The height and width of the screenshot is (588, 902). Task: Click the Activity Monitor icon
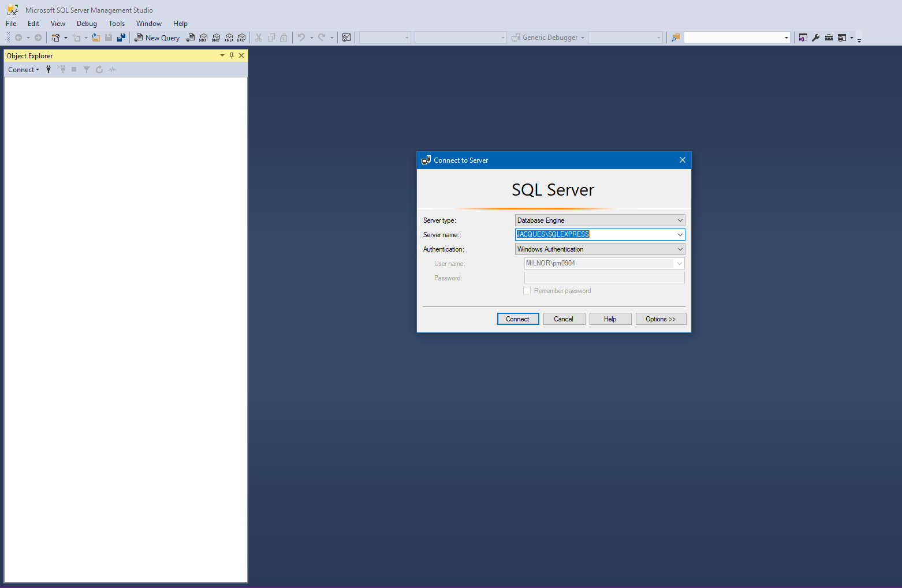pos(346,38)
